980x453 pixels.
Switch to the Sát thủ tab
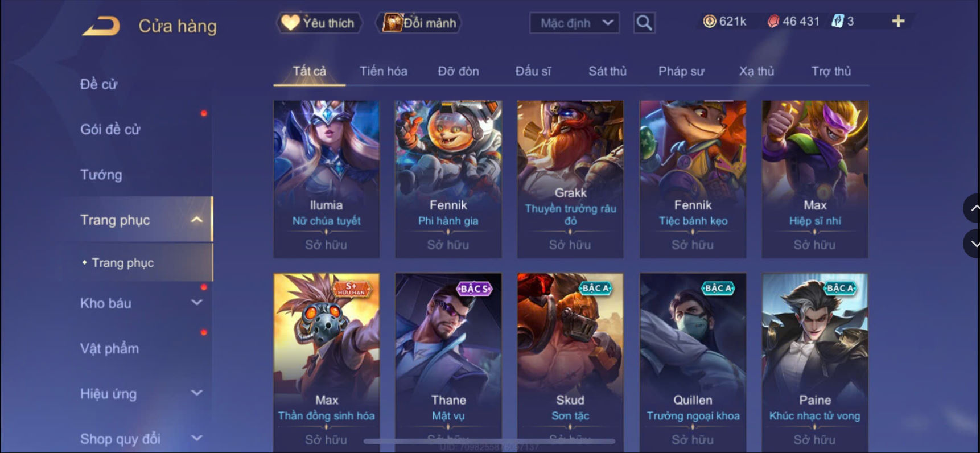point(607,71)
